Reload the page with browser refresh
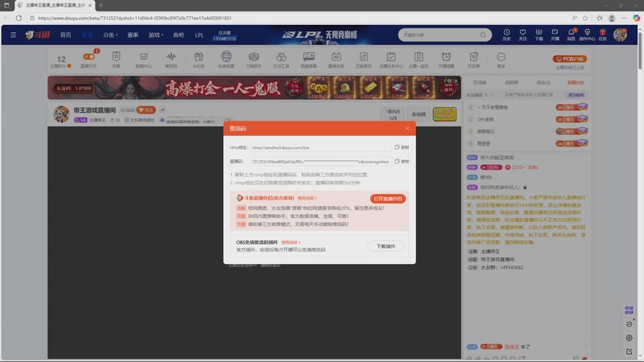 pos(19,18)
